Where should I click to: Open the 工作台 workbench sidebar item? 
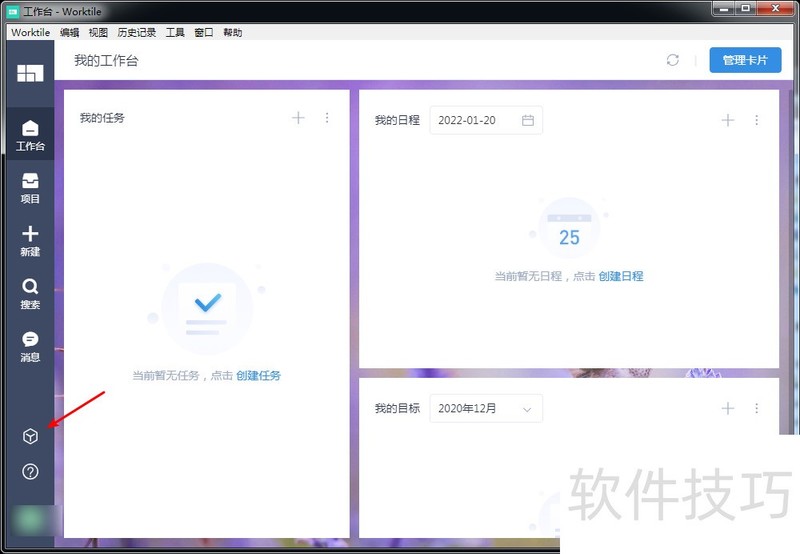pos(30,135)
